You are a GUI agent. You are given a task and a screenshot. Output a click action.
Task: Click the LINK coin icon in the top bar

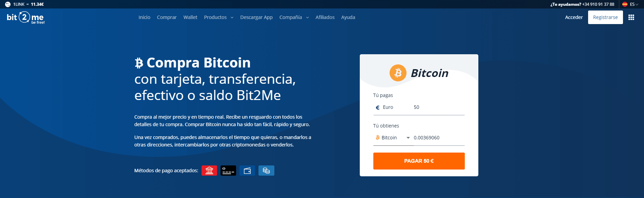tap(8, 4)
